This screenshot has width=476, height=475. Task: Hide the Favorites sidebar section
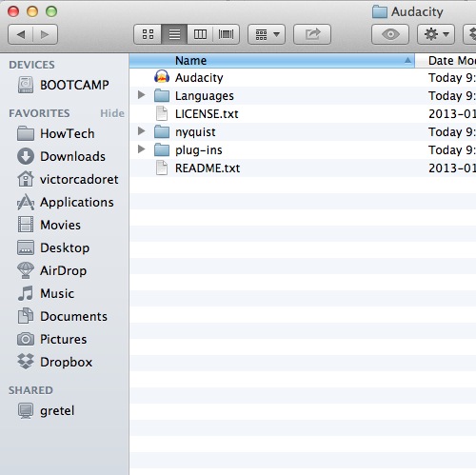coord(112,113)
